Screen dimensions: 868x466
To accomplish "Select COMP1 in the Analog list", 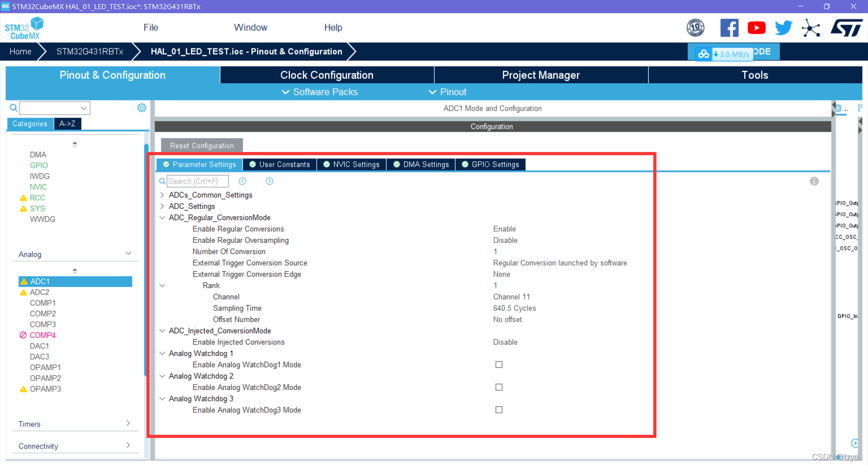I will click(42, 303).
